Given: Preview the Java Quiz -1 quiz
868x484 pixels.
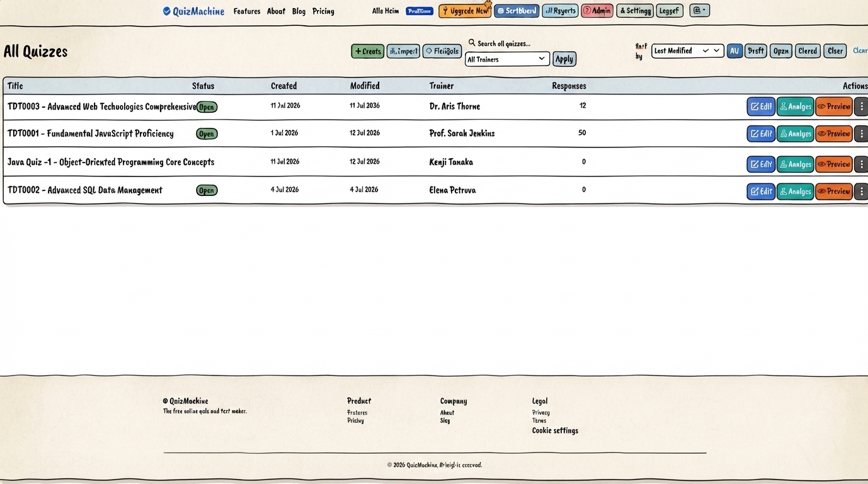Looking at the screenshot, I should 834,164.
